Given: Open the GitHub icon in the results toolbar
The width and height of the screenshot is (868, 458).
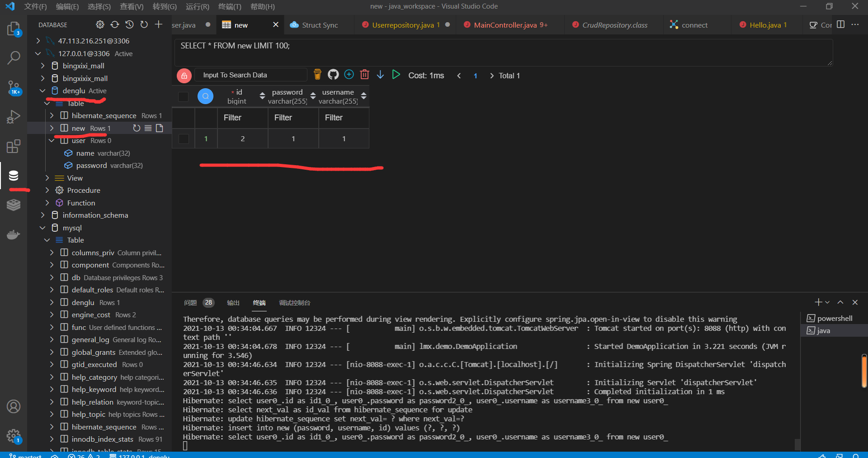Looking at the screenshot, I should (333, 74).
